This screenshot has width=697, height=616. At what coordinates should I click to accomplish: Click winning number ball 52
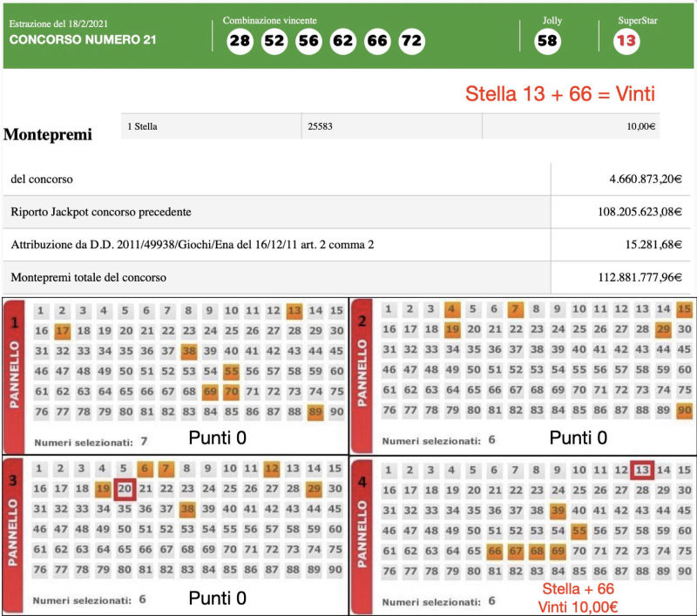pyautogui.click(x=274, y=42)
